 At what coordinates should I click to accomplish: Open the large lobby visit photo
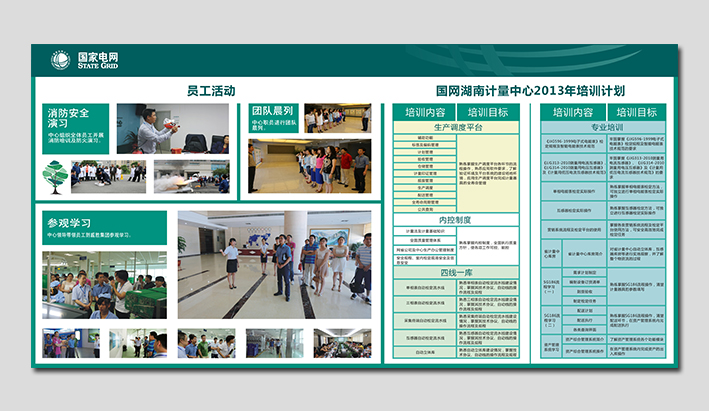click(x=274, y=264)
